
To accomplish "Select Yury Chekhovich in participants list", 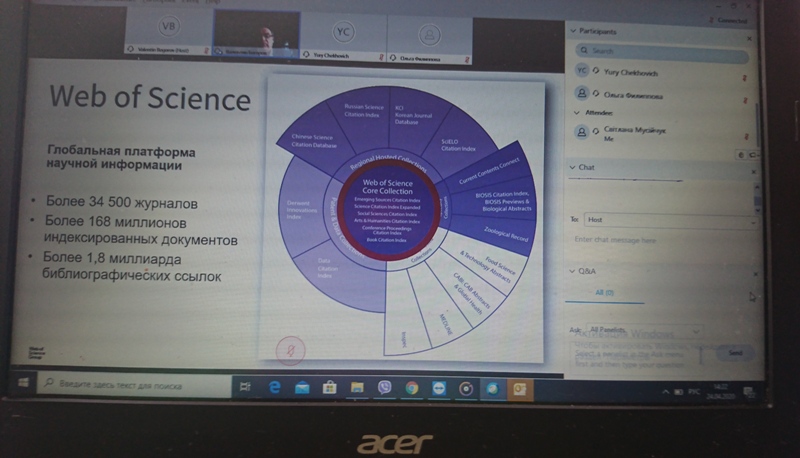I will point(631,72).
